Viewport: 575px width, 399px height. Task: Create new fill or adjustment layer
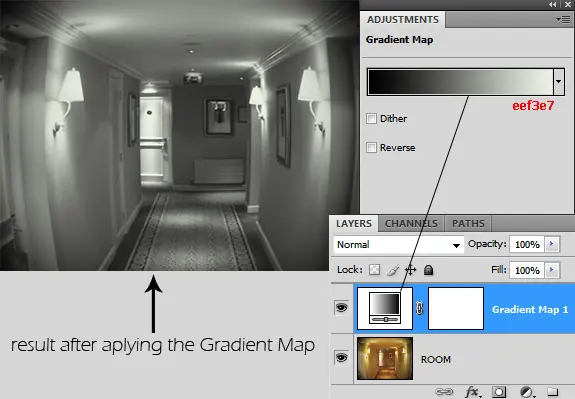[x=527, y=392]
